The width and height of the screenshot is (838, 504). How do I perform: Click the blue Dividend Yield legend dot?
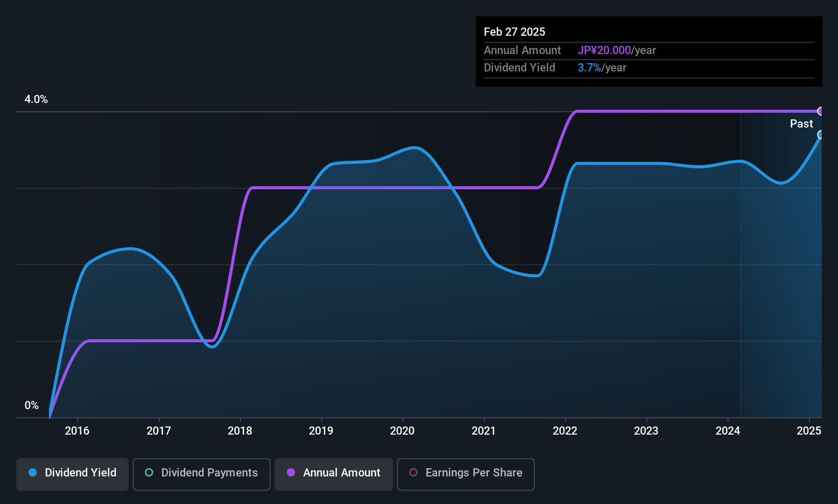pyautogui.click(x=33, y=472)
